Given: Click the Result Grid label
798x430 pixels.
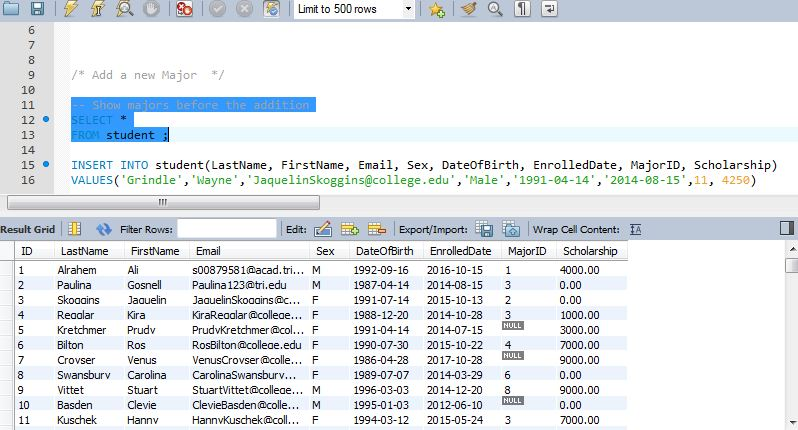Looking at the screenshot, I should coord(27,230).
